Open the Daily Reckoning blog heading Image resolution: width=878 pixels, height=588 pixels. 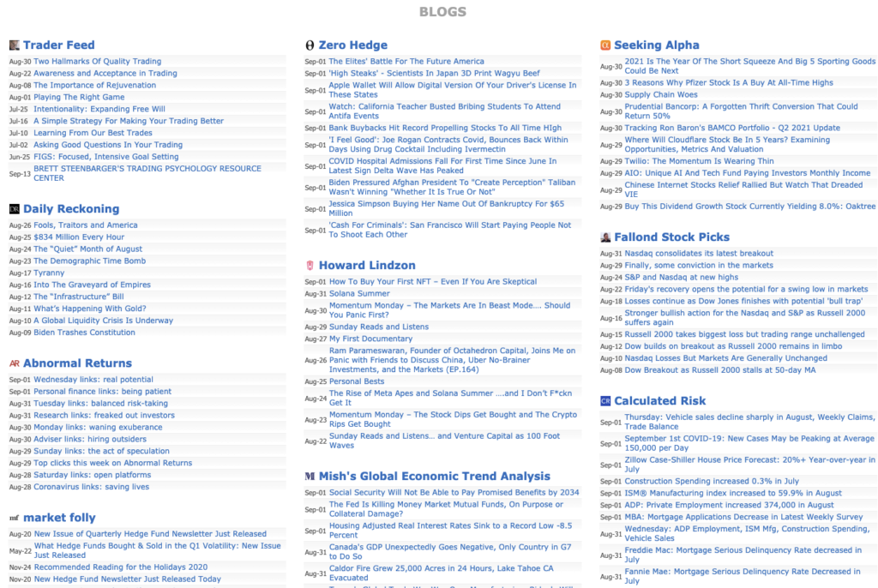click(x=71, y=209)
